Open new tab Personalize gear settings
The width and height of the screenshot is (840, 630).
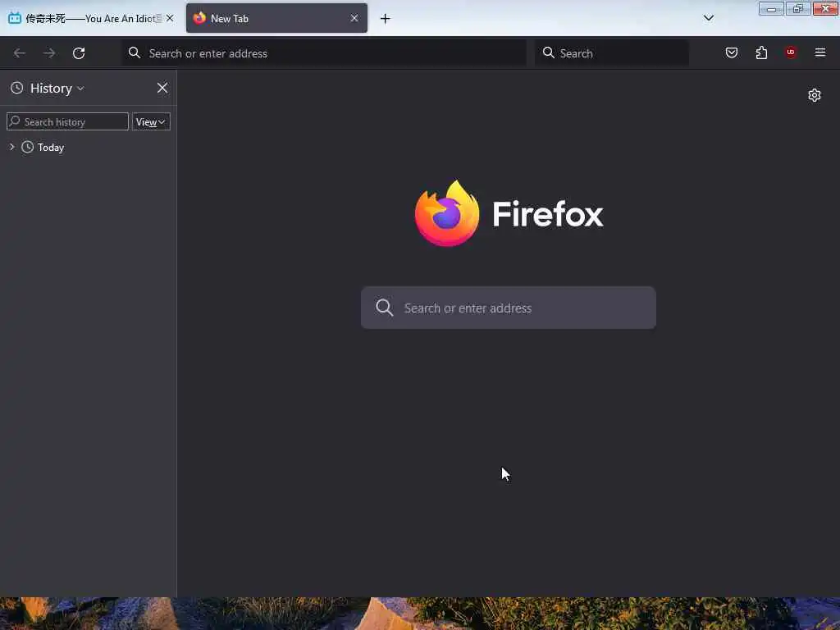(815, 95)
